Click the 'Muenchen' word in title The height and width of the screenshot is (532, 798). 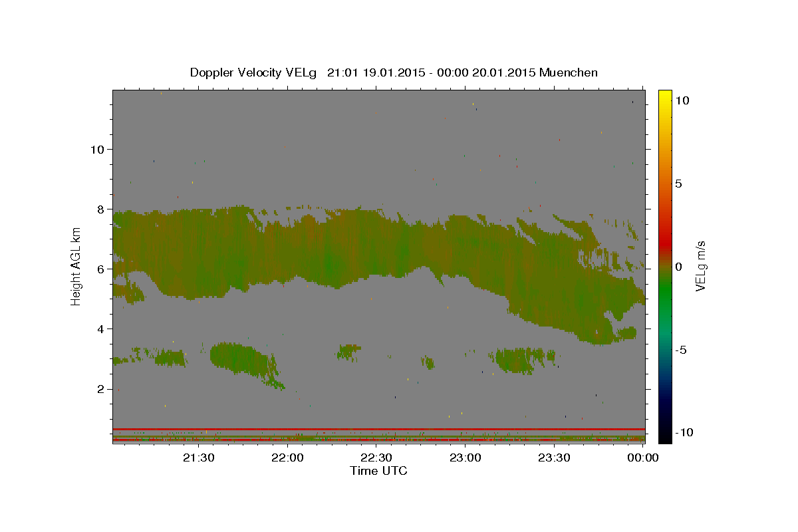pyautogui.click(x=569, y=72)
